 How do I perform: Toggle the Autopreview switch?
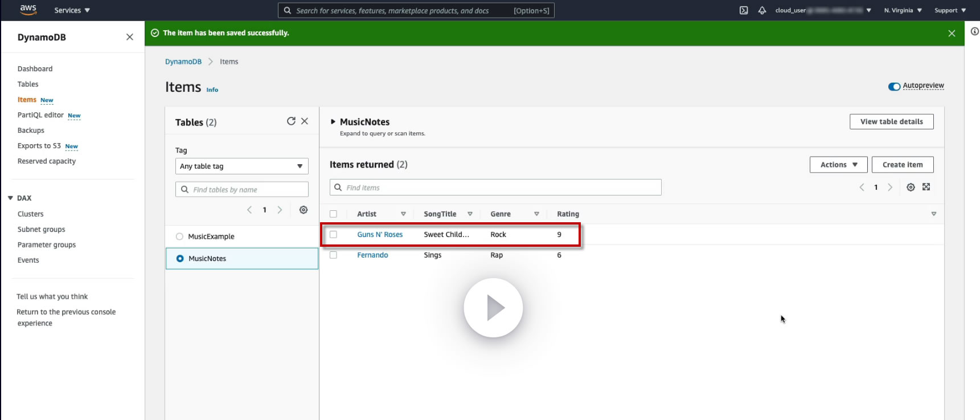(894, 86)
